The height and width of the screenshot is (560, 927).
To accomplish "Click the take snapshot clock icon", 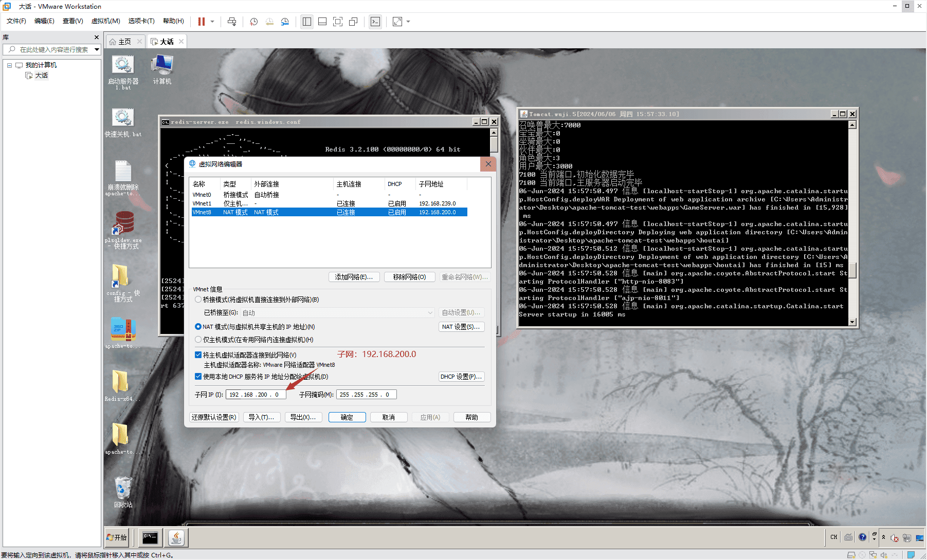I will tap(253, 22).
